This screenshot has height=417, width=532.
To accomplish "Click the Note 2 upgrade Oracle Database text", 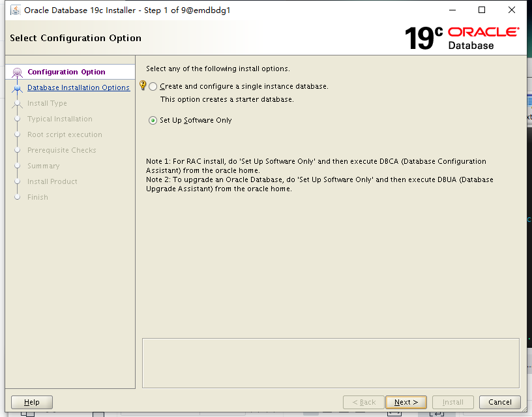I will pyautogui.click(x=319, y=184).
